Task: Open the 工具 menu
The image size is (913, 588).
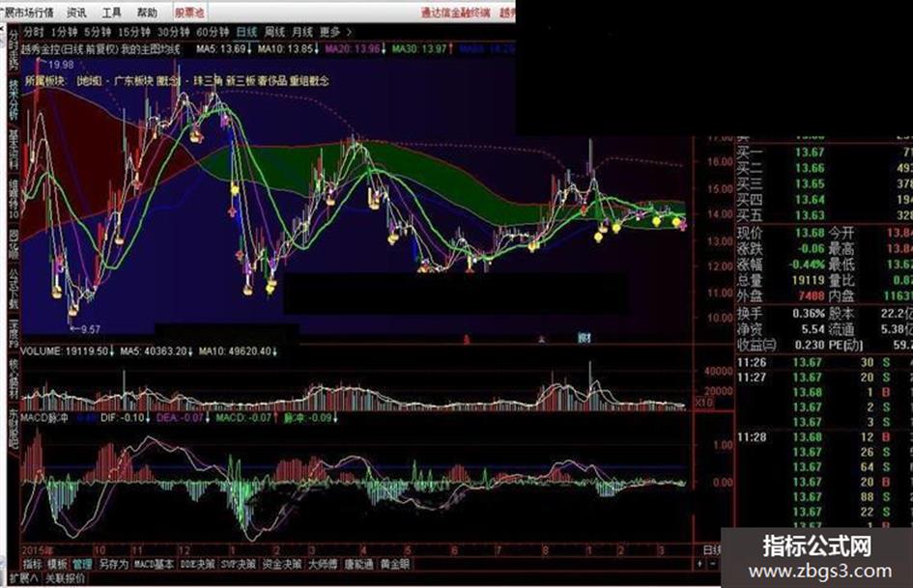Action: (111, 13)
